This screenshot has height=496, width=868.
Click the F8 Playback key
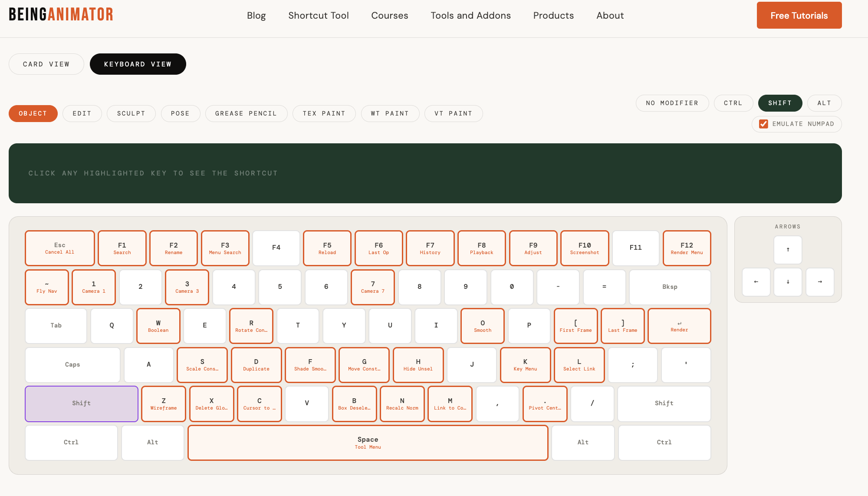coord(482,248)
